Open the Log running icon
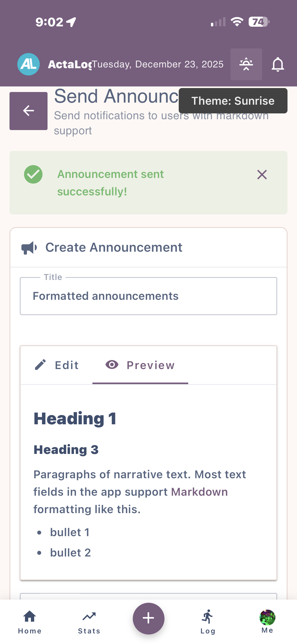 click(x=208, y=622)
